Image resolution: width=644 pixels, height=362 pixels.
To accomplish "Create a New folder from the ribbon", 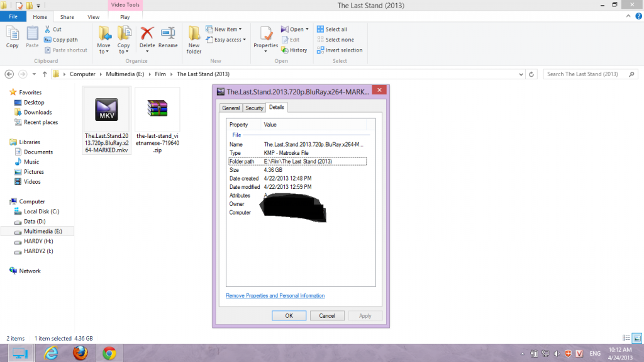I will click(194, 40).
